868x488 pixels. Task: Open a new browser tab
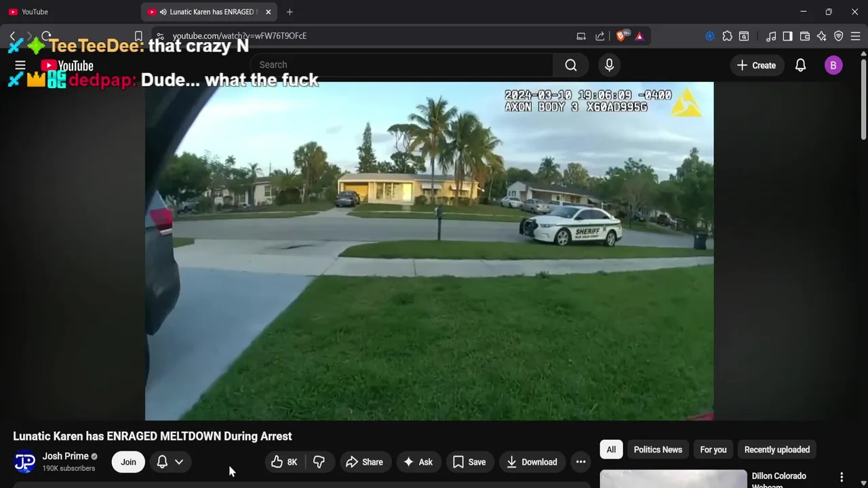[290, 12]
